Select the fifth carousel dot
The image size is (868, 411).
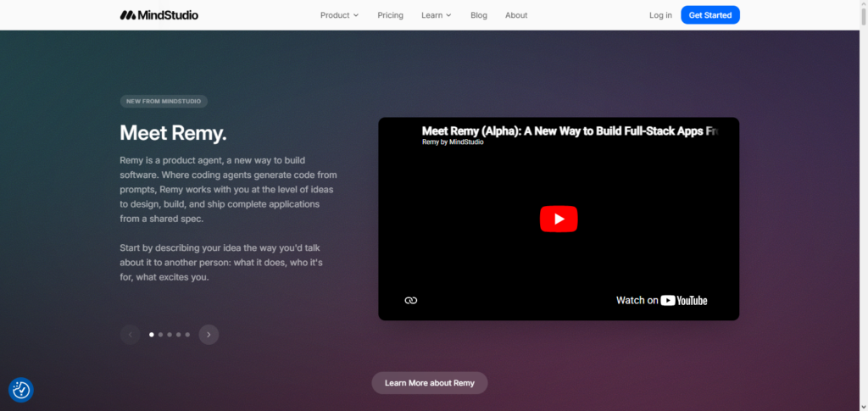[x=187, y=335]
